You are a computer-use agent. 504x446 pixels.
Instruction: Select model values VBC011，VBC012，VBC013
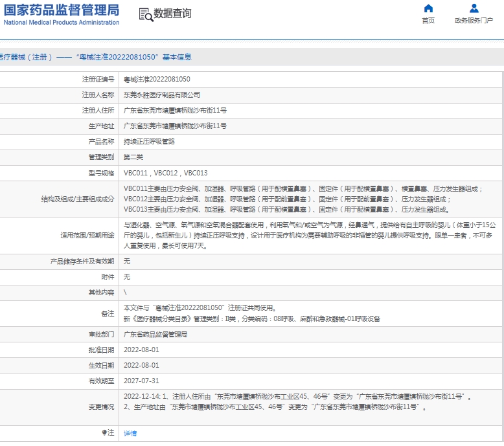[166, 173]
